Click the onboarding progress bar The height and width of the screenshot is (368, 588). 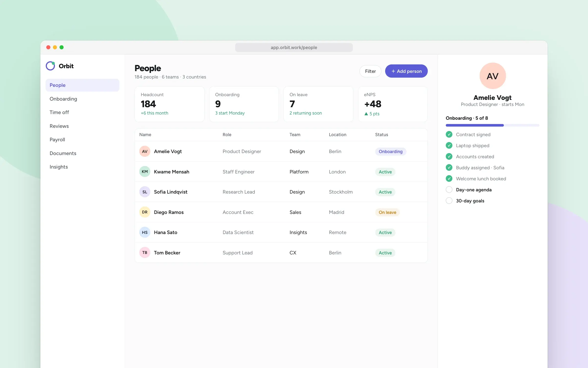(492, 125)
